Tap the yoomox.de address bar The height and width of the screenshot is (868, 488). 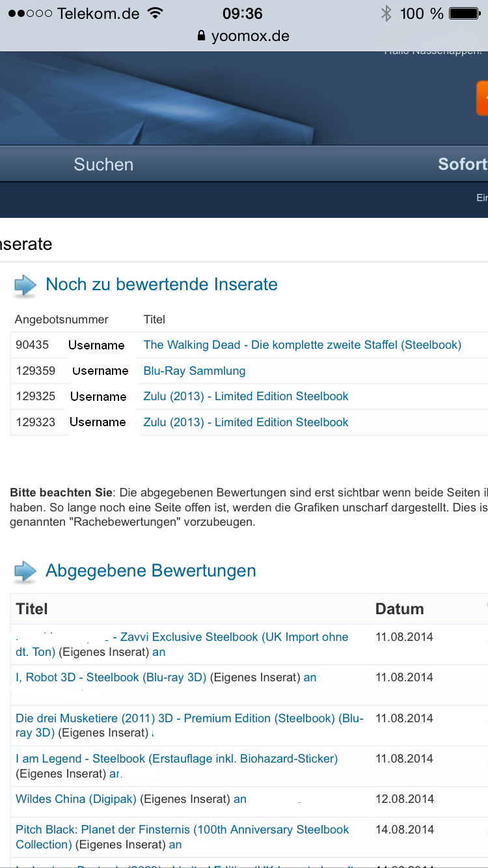pyautogui.click(x=250, y=36)
